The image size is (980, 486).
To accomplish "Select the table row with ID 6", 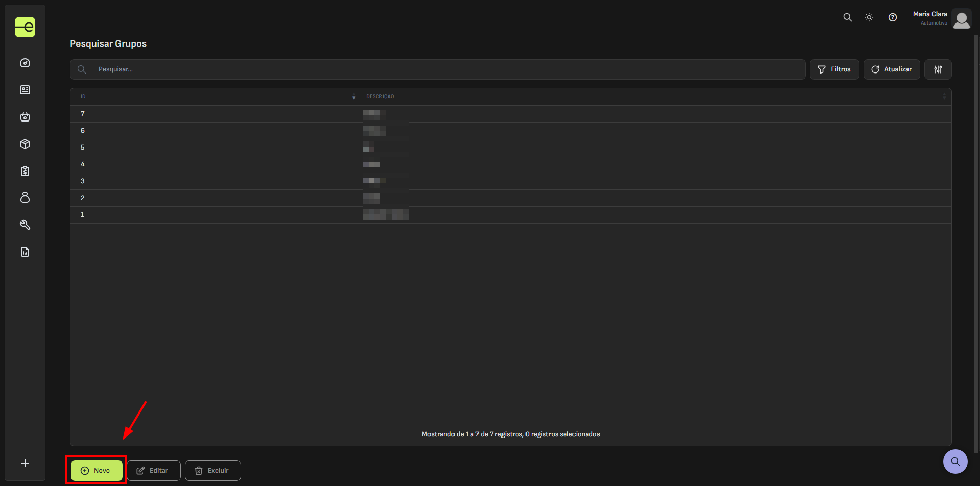I will [511, 131].
